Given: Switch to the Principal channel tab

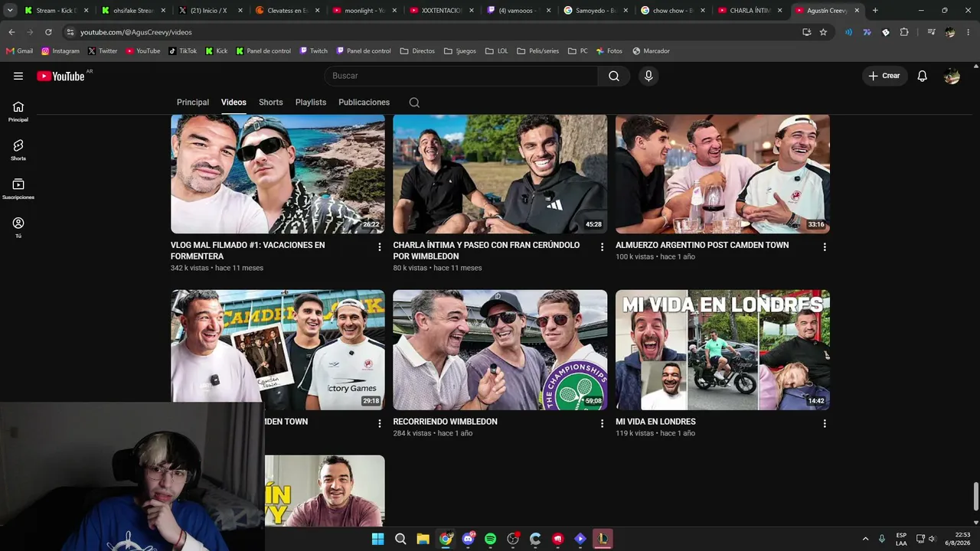Looking at the screenshot, I should (x=193, y=103).
